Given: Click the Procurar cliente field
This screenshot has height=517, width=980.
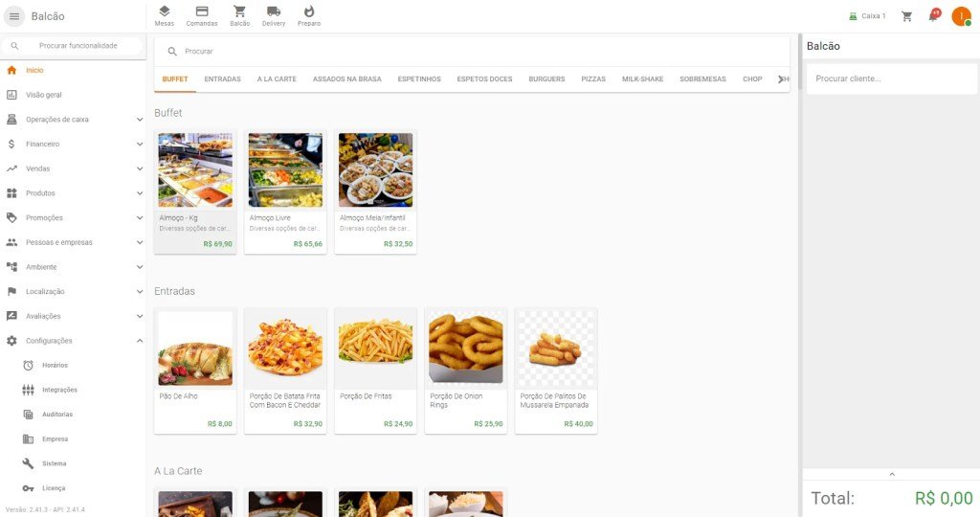Looking at the screenshot, I should point(891,79).
